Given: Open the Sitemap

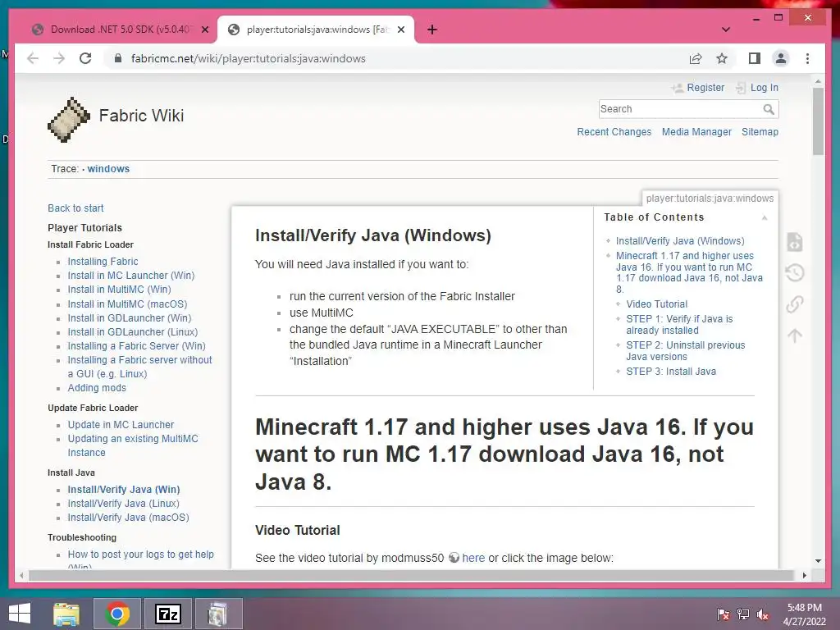Looking at the screenshot, I should point(760,132).
